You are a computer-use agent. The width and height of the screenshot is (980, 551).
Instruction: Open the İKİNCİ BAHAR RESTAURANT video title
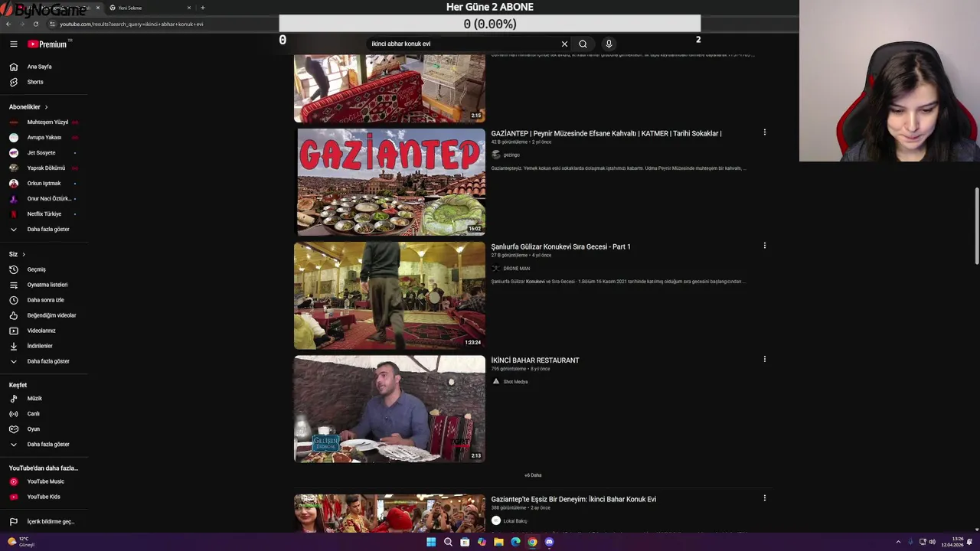tap(535, 360)
